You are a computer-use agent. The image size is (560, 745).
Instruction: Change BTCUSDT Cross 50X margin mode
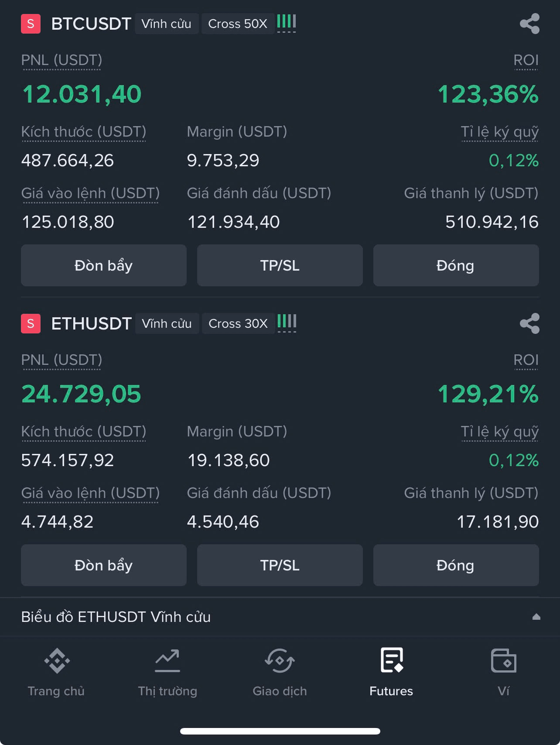pyautogui.click(x=238, y=24)
